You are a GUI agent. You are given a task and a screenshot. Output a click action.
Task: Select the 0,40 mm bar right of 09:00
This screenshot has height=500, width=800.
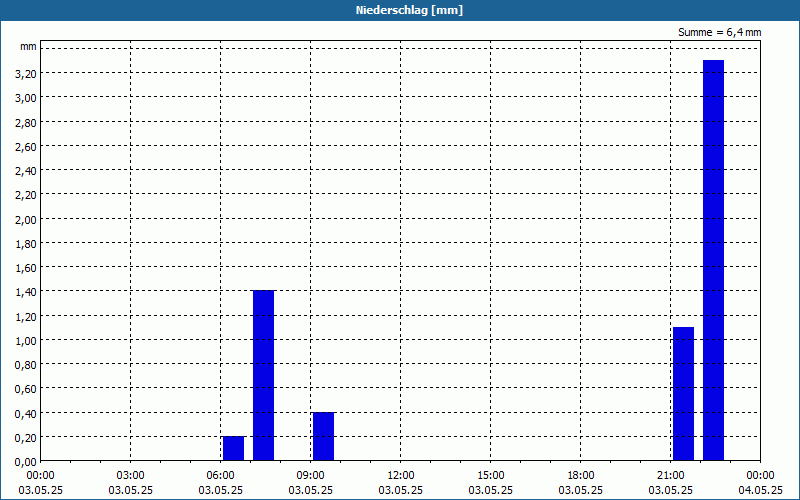pyautogui.click(x=323, y=436)
